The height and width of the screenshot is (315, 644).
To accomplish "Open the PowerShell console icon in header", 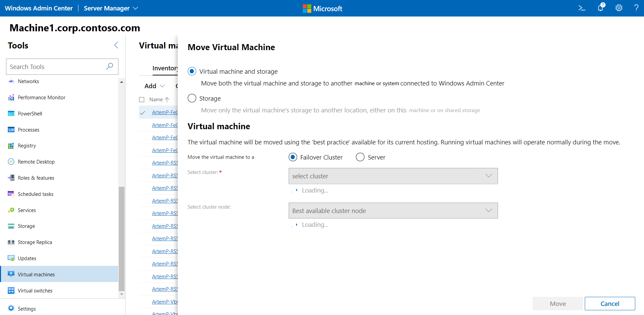I will (x=582, y=8).
